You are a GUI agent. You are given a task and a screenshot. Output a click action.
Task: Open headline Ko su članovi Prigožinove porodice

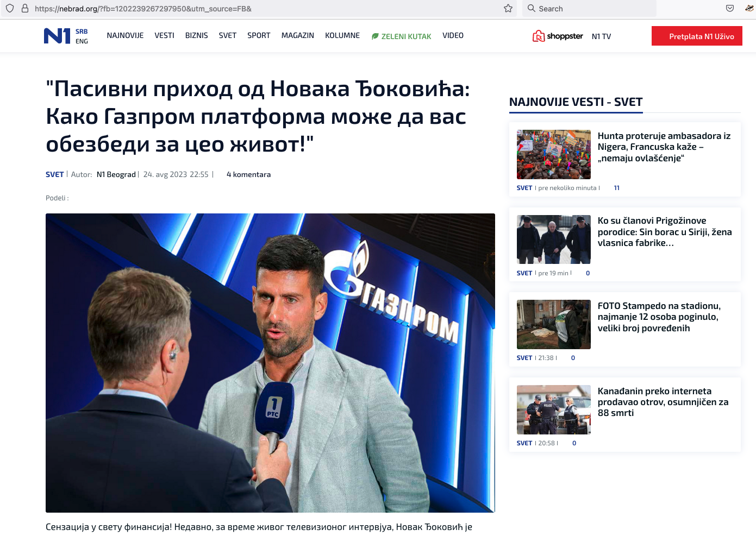pyautogui.click(x=665, y=232)
